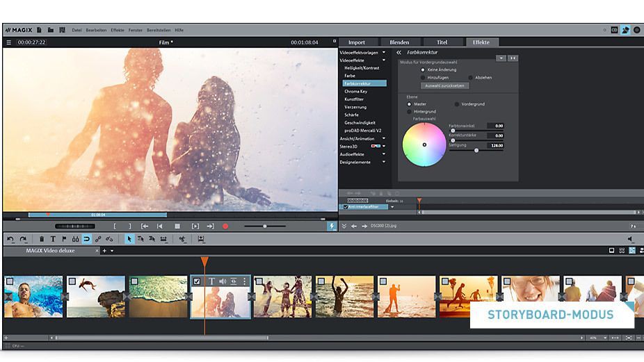Expand the Audioeffekte category
644x362 pixels.
point(383,154)
